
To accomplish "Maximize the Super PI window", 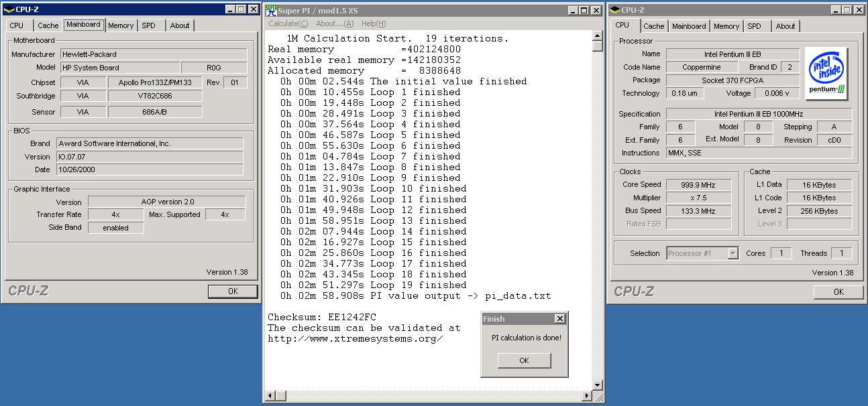I will tap(584, 10).
